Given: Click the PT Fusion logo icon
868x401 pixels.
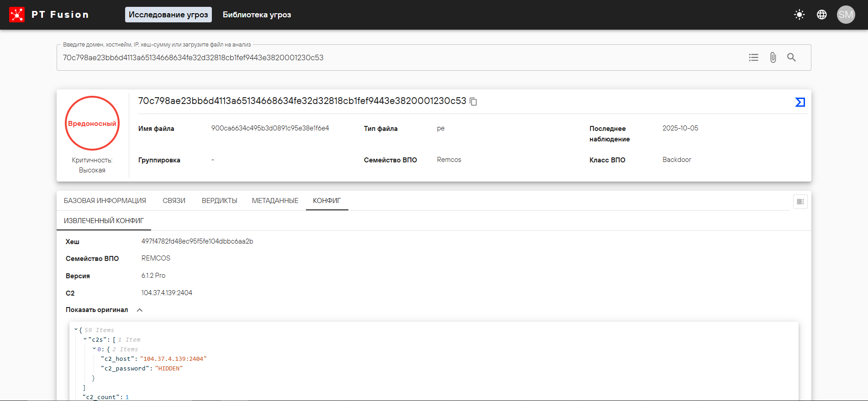Looking at the screenshot, I should [17, 15].
